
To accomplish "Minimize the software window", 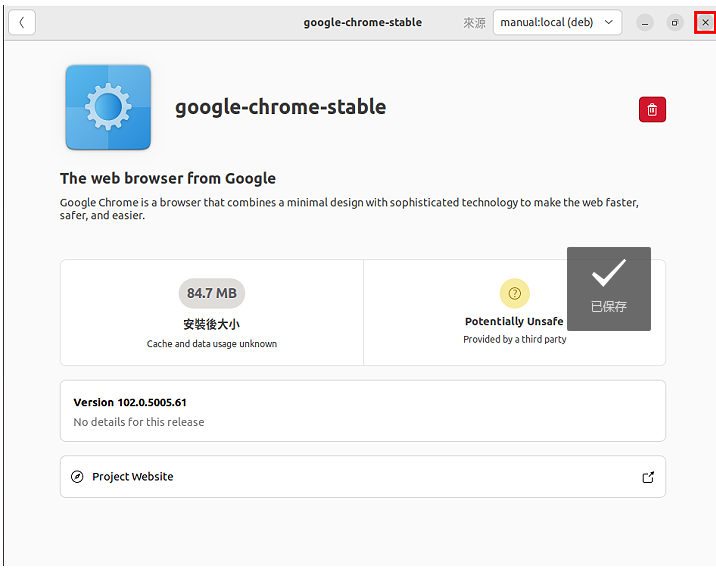I will coord(645,22).
